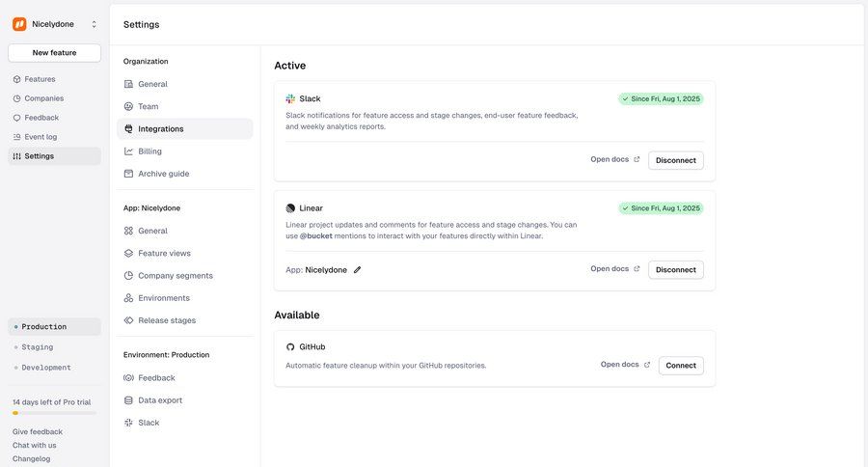
Task: Open the Changelog link
Action: coord(31,458)
